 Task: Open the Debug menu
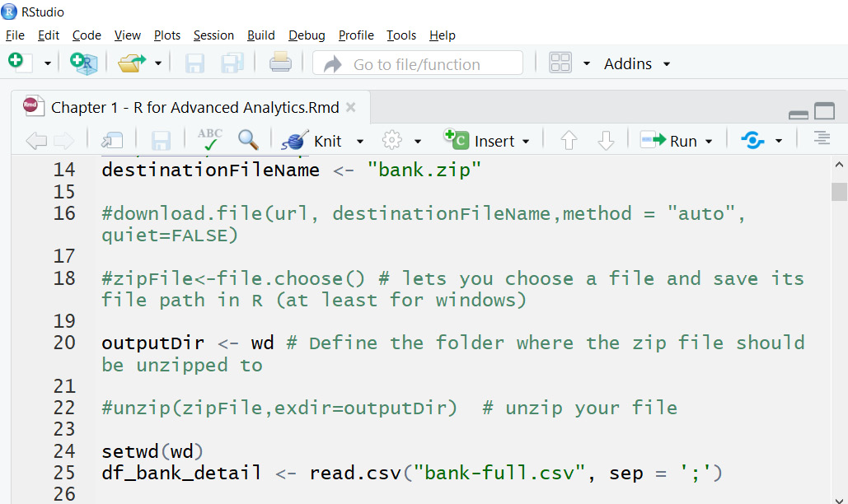307,35
